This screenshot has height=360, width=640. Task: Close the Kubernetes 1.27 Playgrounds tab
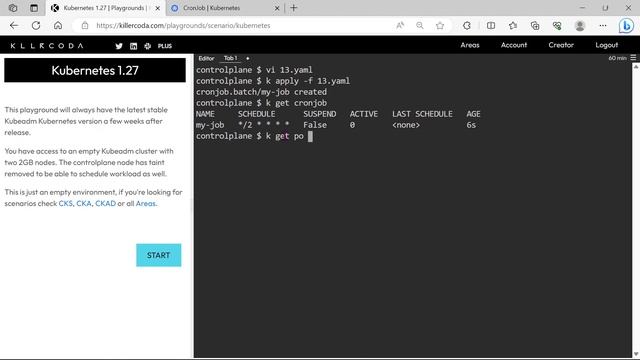coord(158,8)
